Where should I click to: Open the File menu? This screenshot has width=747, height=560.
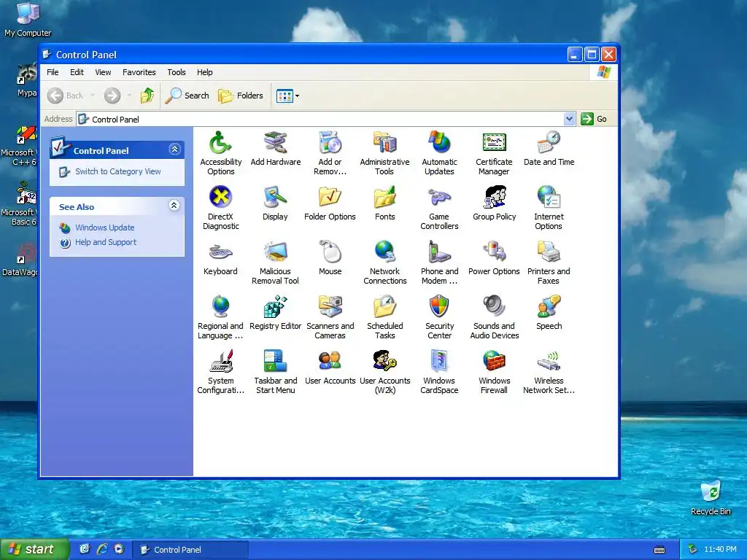click(53, 72)
